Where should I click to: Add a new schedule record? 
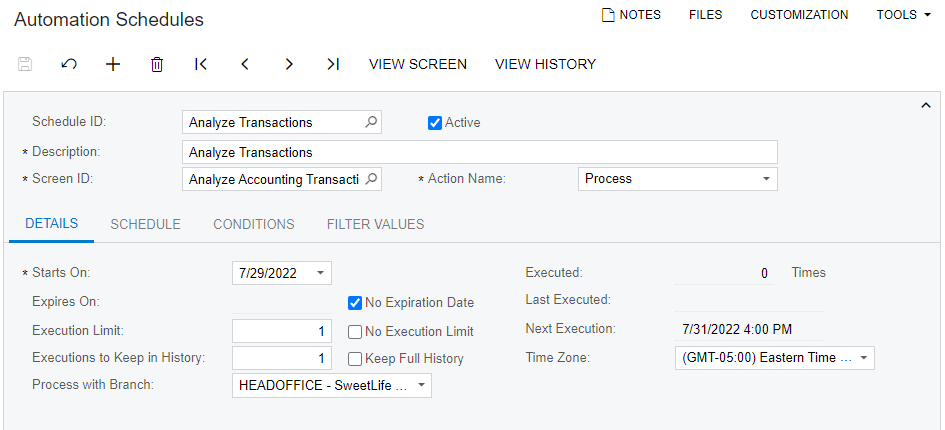point(113,64)
